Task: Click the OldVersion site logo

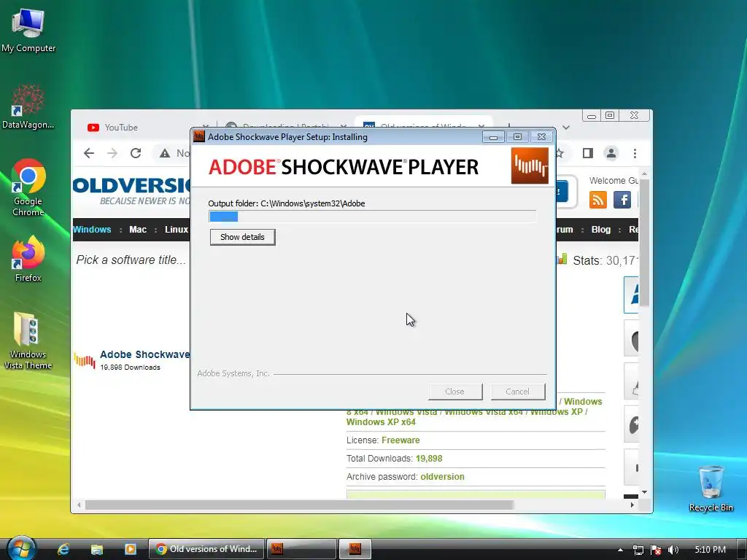Action: pos(131,191)
